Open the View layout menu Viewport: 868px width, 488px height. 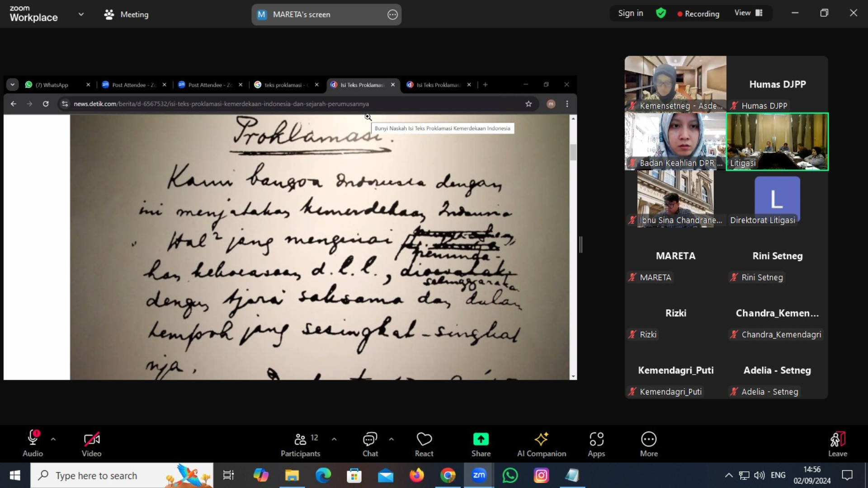click(748, 13)
